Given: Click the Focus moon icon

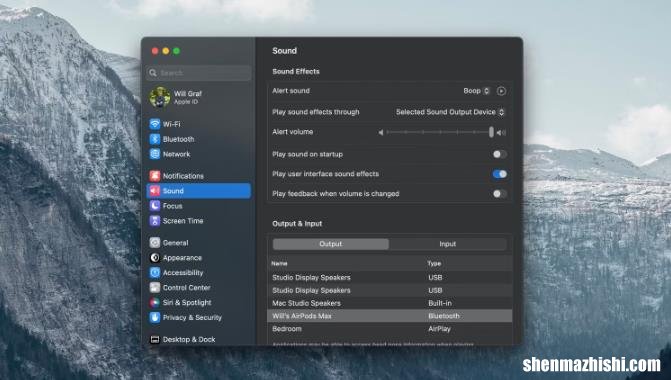Looking at the screenshot, I should (155, 206).
